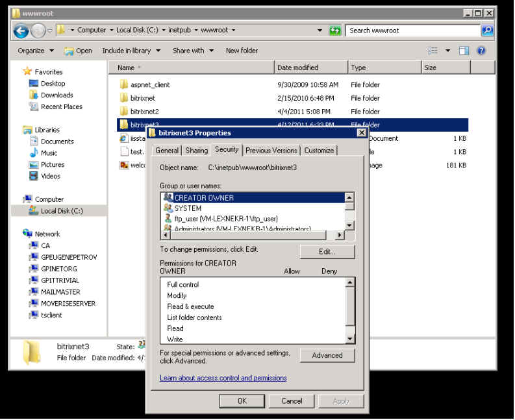
Task: Switch to the Sharing tab
Action: (197, 151)
